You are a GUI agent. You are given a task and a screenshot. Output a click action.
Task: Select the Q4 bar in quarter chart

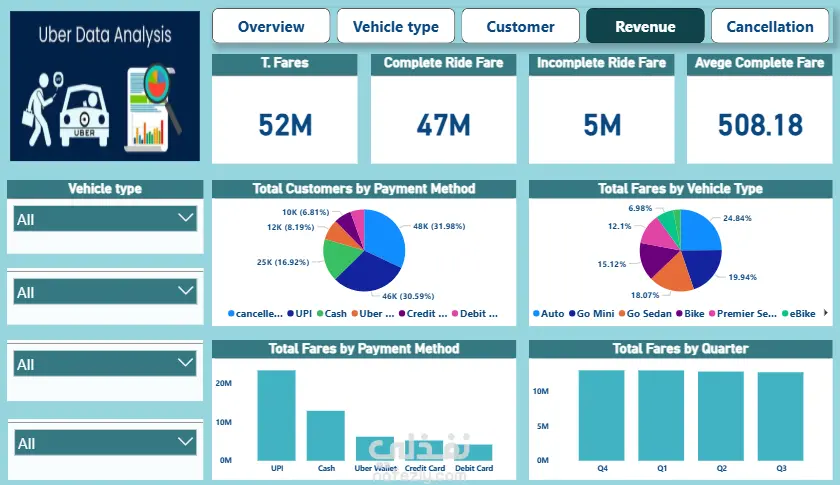click(602, 415)
